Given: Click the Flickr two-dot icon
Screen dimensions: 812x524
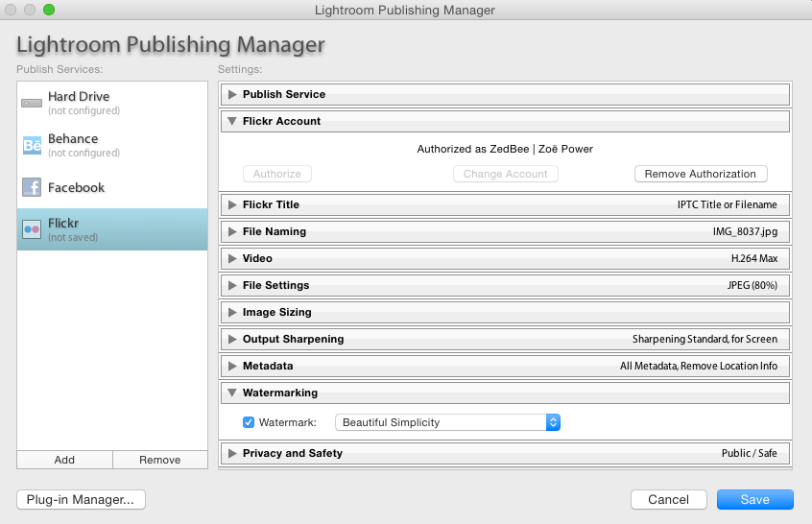Looking at the screenshot, I should (32, 228).
